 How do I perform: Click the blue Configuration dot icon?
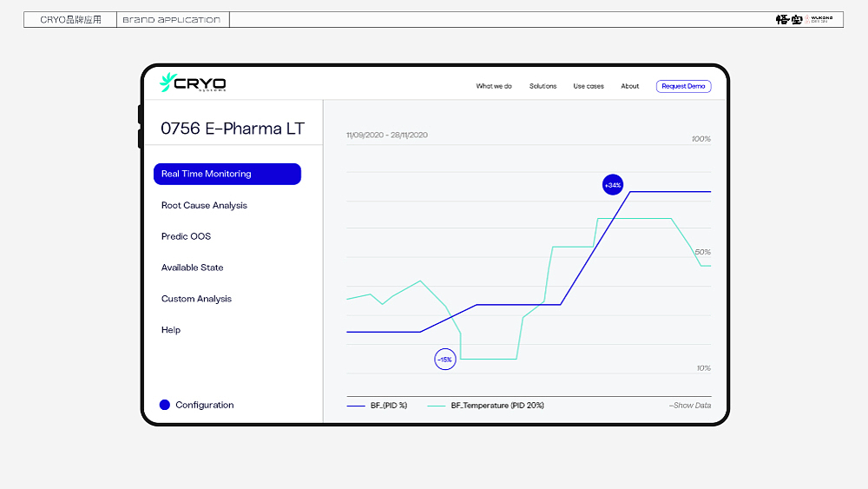tap(164, 405)
